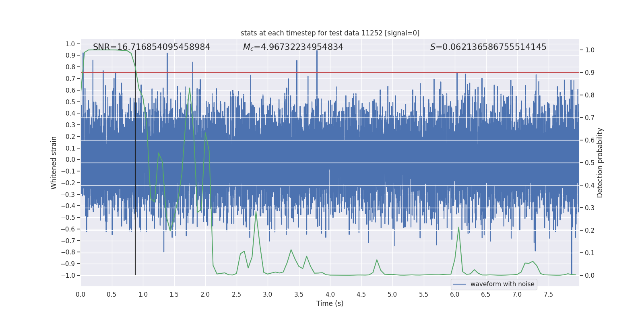Click the left y-axis tick label 0.0
This screenshot has width=644, height=322.
point(70,160)
